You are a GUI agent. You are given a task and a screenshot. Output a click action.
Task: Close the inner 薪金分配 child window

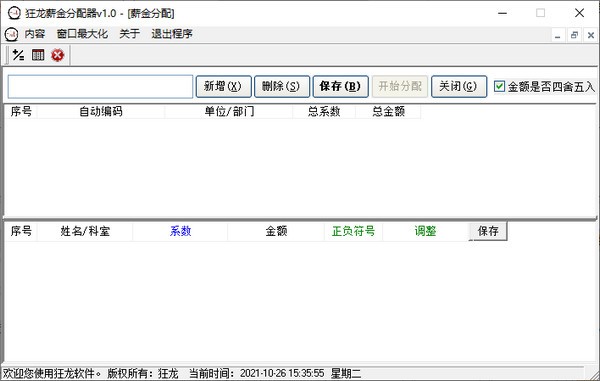(591, 36)
